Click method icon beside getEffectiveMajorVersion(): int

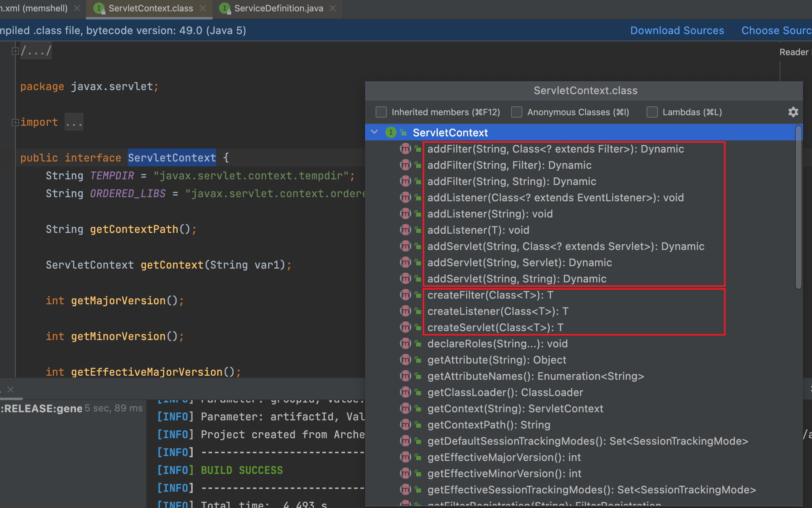(x=406, y=457)
